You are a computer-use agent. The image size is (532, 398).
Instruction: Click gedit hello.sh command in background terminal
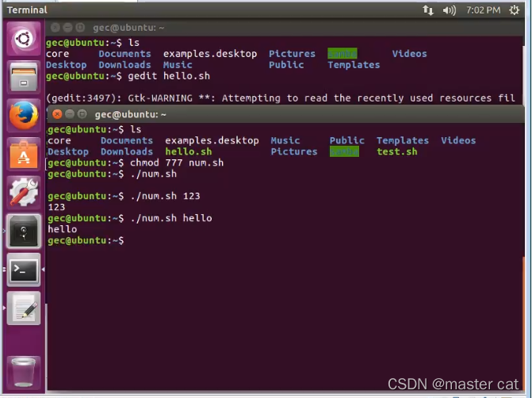point(169,76)
